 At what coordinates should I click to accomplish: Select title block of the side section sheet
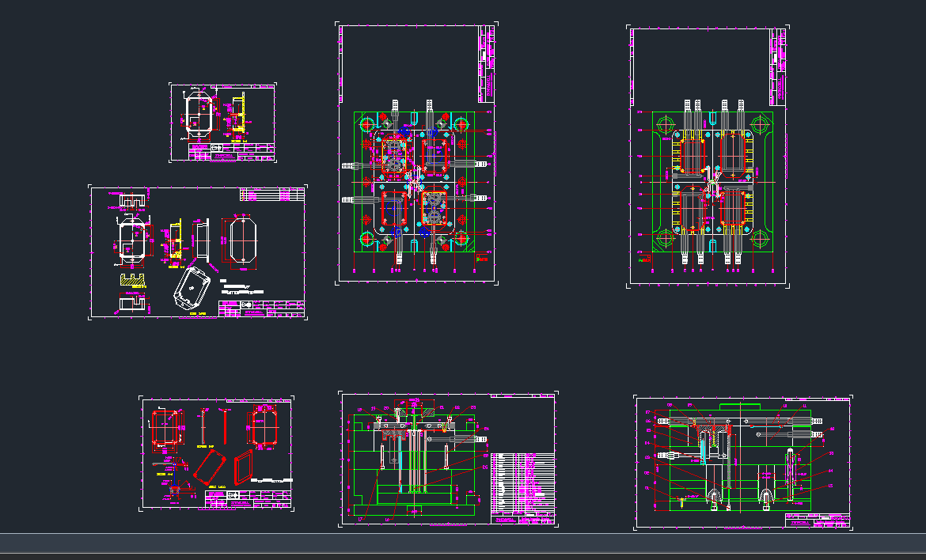pyautogui.click(x=818, y=520)
